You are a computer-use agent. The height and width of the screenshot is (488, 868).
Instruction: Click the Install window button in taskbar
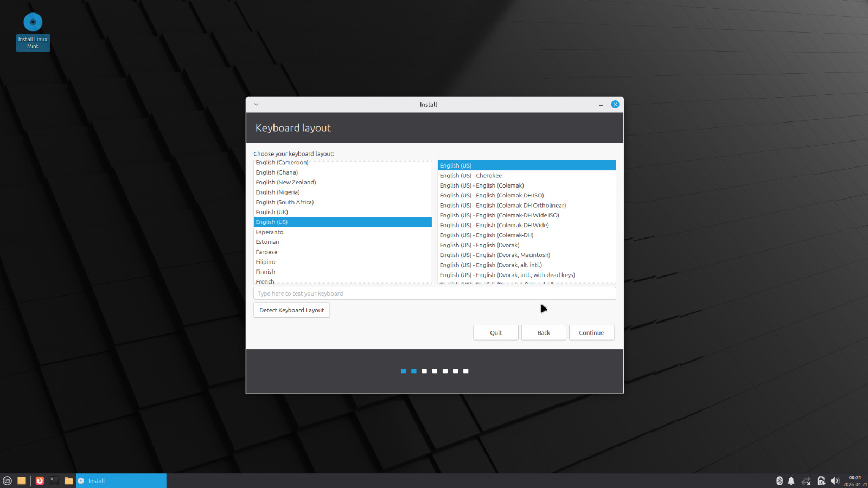tap(121, 480)
